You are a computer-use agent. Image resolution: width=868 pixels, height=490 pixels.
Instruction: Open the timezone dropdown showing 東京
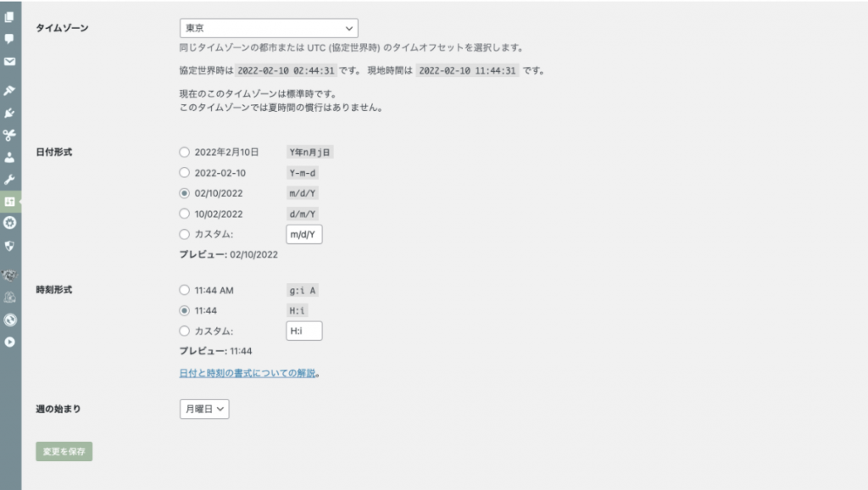coord(269,29)
